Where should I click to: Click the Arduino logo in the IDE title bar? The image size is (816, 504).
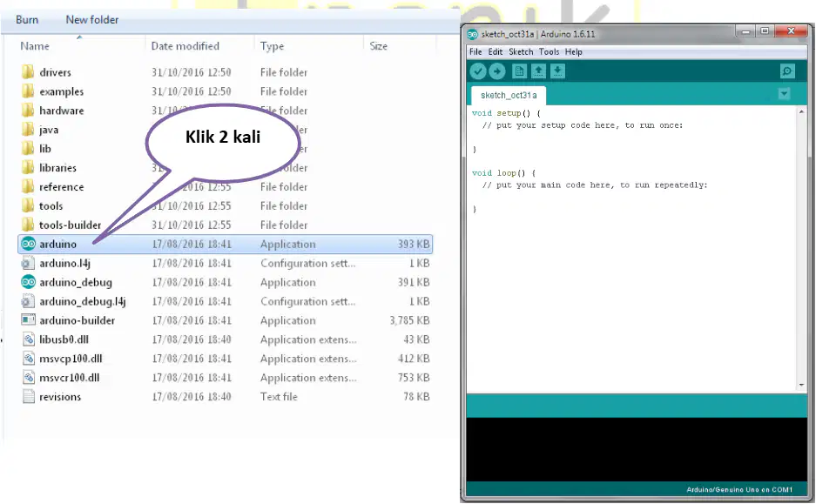tap(472, 34)
